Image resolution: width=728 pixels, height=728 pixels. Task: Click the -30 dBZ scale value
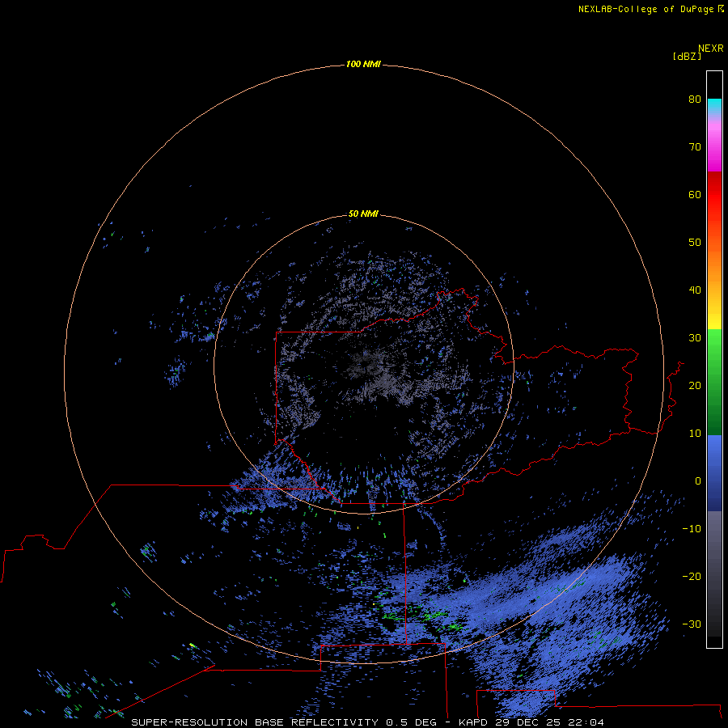coord(692,624)
